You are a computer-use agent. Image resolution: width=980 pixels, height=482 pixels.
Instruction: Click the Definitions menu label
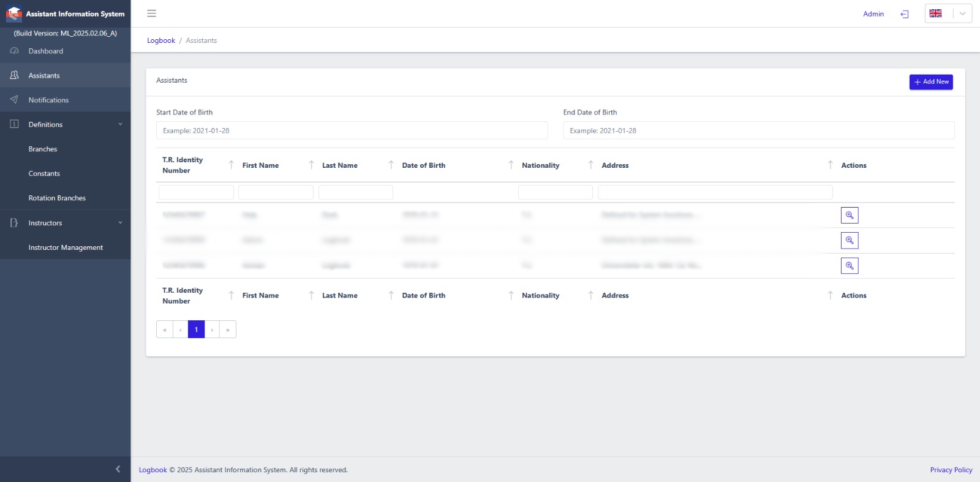45,124
